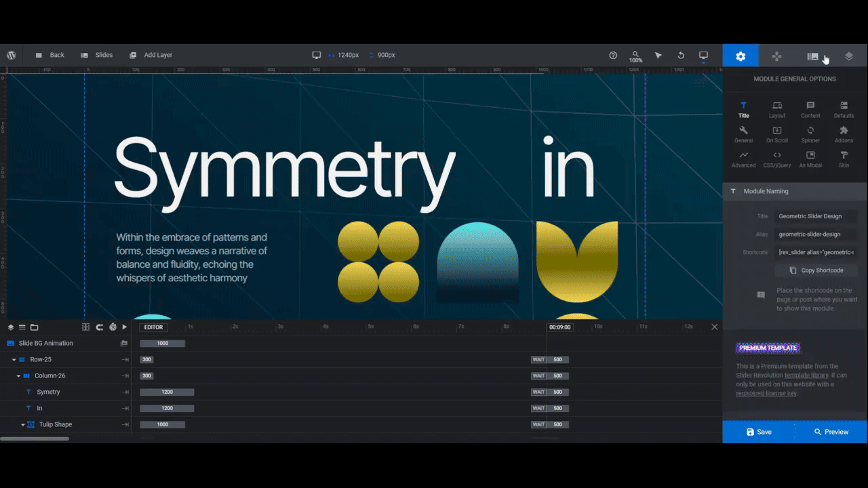The image size is (868, 488).
Task: Go Back using the top toolbar
Action: click(50, 55)
